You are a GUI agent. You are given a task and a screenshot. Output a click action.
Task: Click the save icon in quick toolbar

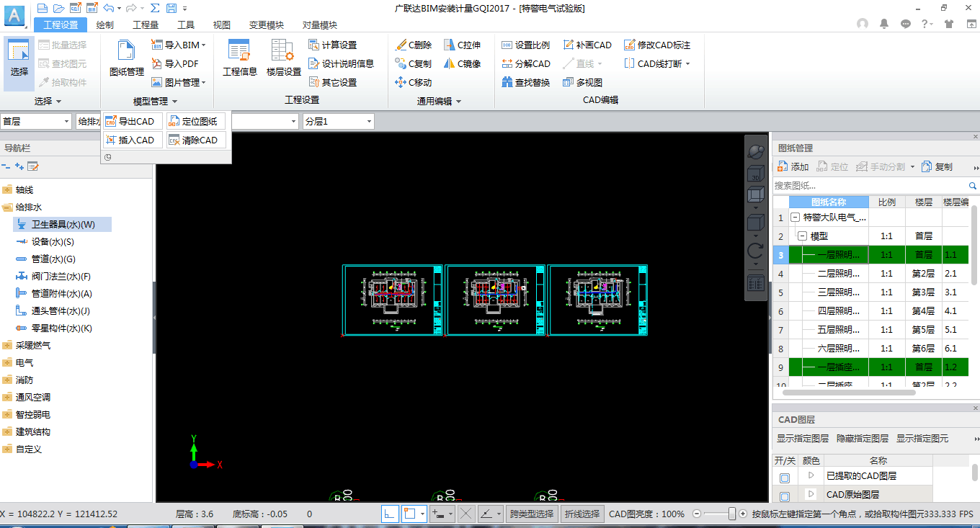171,8
